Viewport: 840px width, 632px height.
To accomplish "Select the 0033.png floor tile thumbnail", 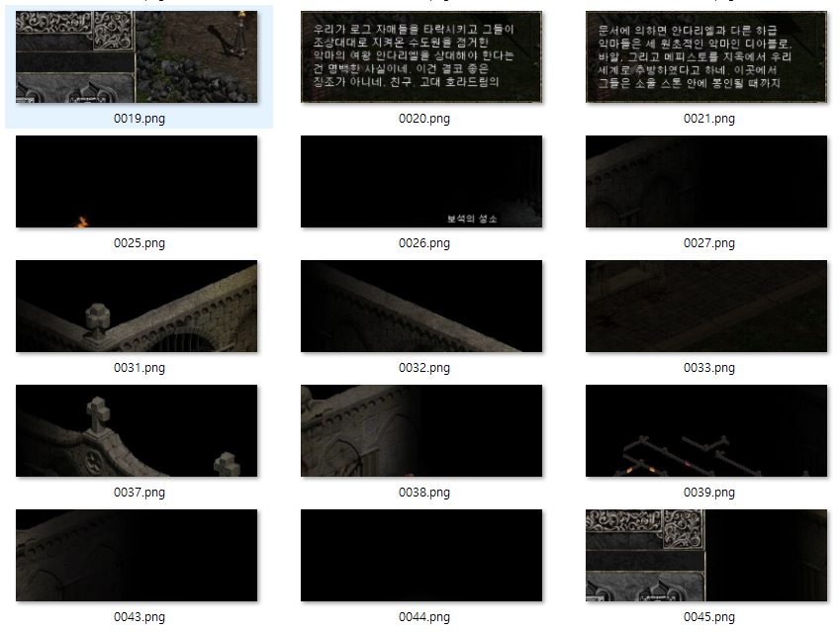I will (x=706, y=307).
